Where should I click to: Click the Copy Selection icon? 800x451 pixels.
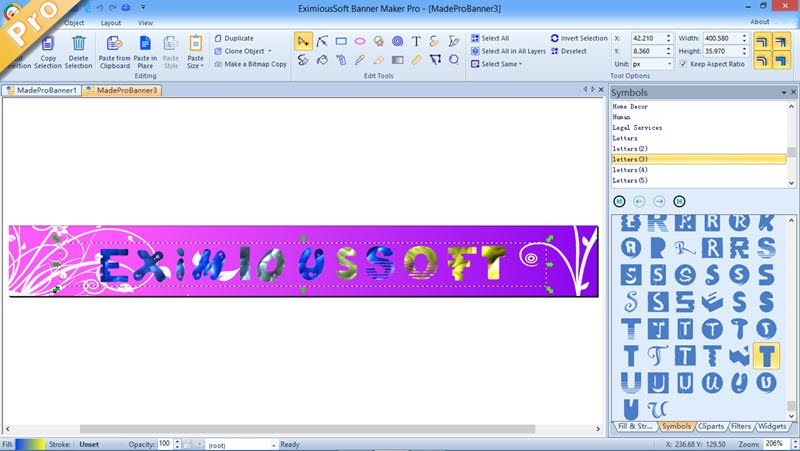pos(48,43)
